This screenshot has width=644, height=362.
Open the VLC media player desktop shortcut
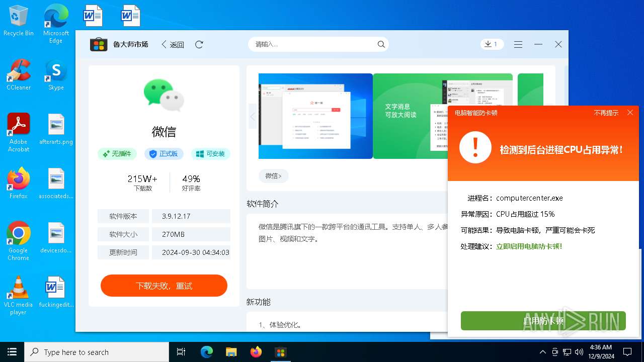tap(19, 295)
